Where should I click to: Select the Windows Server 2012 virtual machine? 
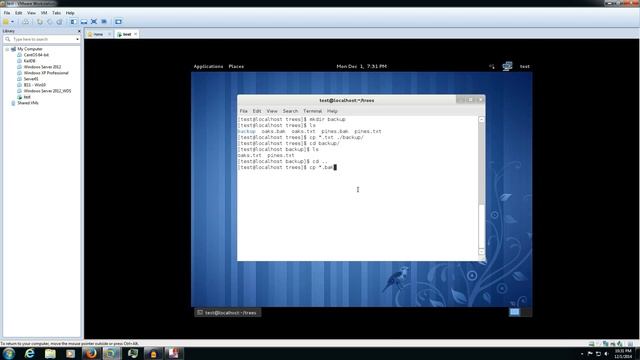click(42, 67)
